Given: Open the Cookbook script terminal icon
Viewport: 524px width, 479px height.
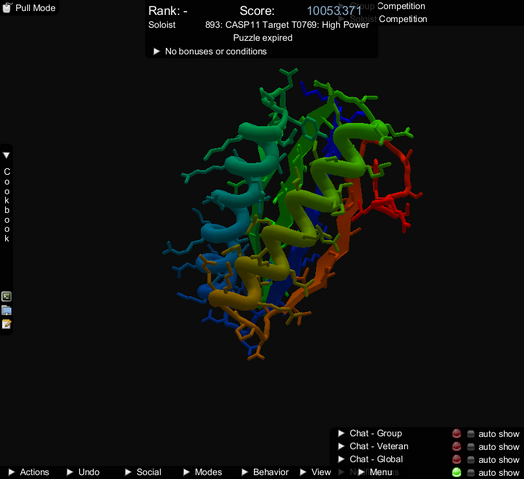Looking at the screenshot, I should (x=6, y=296).
